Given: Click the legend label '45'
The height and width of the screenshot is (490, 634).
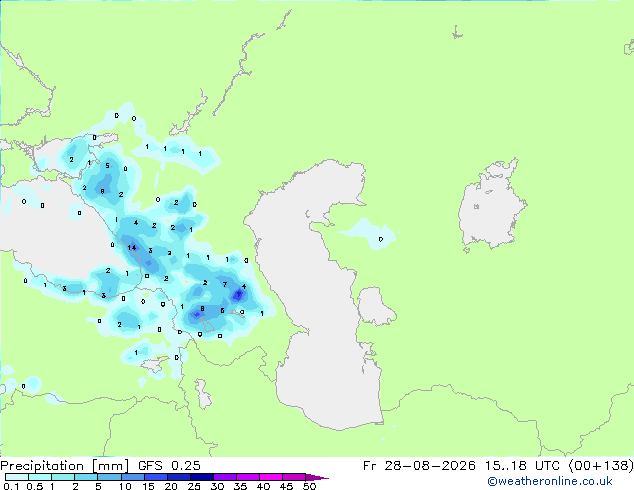Looking at the screenshot, I should pyautogui.click(x=286, y=486).
